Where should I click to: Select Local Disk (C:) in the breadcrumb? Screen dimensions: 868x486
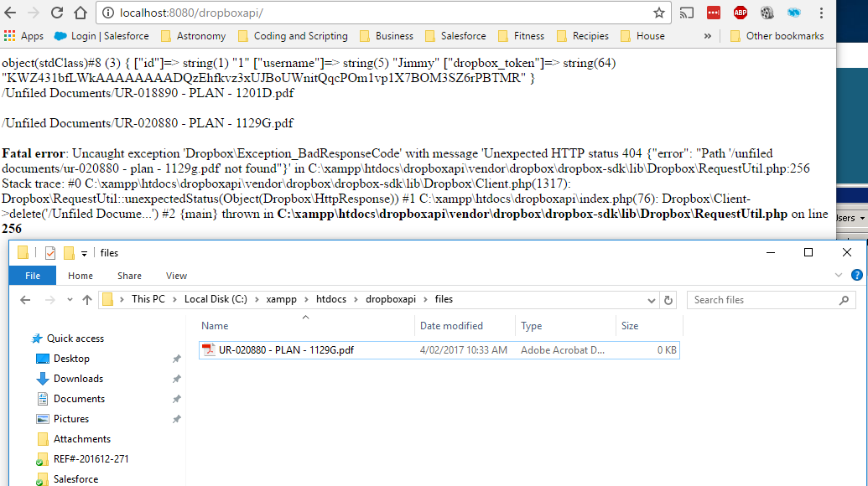(216, 299)
